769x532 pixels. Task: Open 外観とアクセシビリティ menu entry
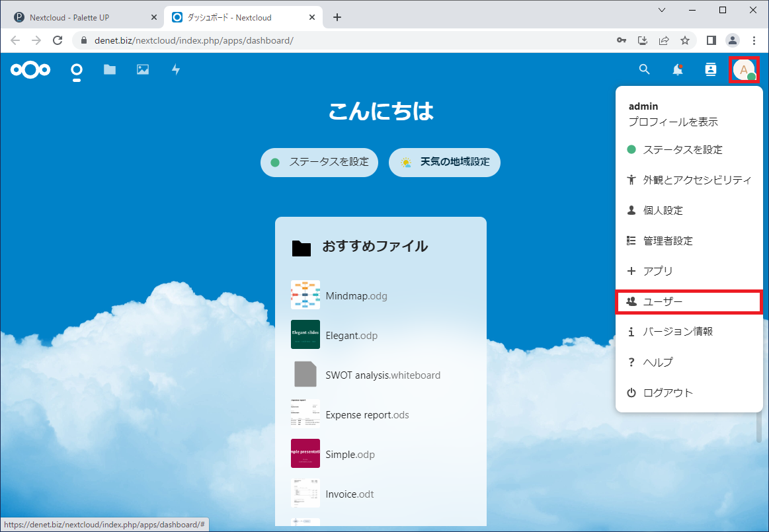pos(689,180)
